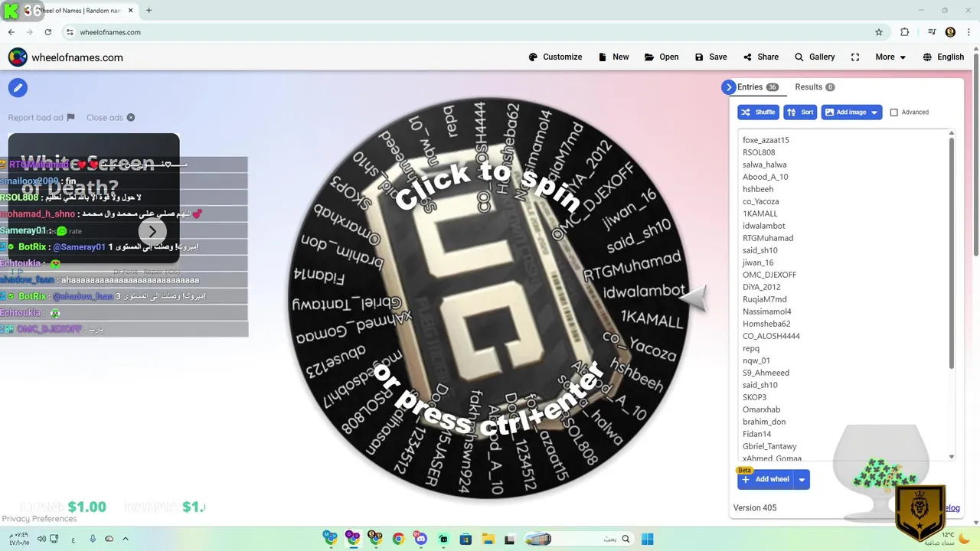The image size is (980, 551).
Task: Open the browser profile avatar
Action: [950, 32]
